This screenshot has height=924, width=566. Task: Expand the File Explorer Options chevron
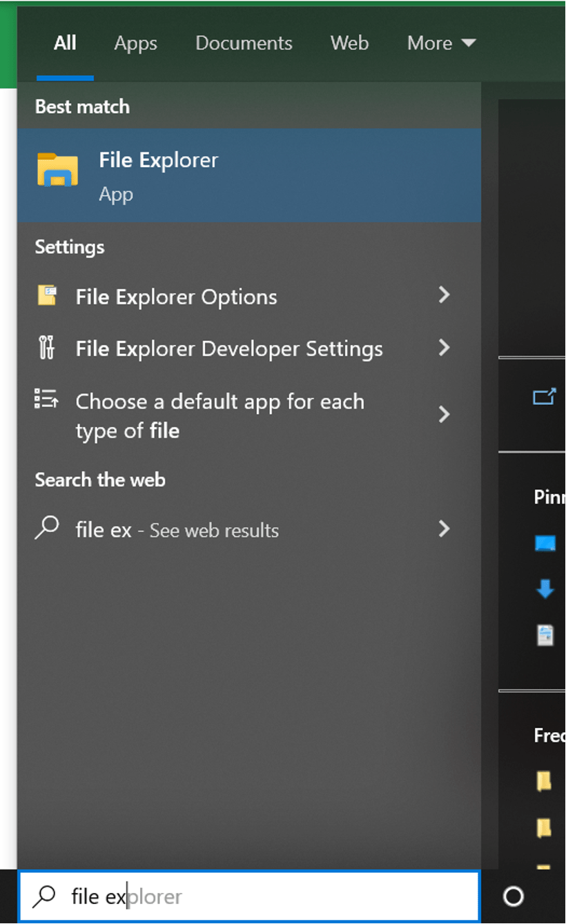(445, 295)
